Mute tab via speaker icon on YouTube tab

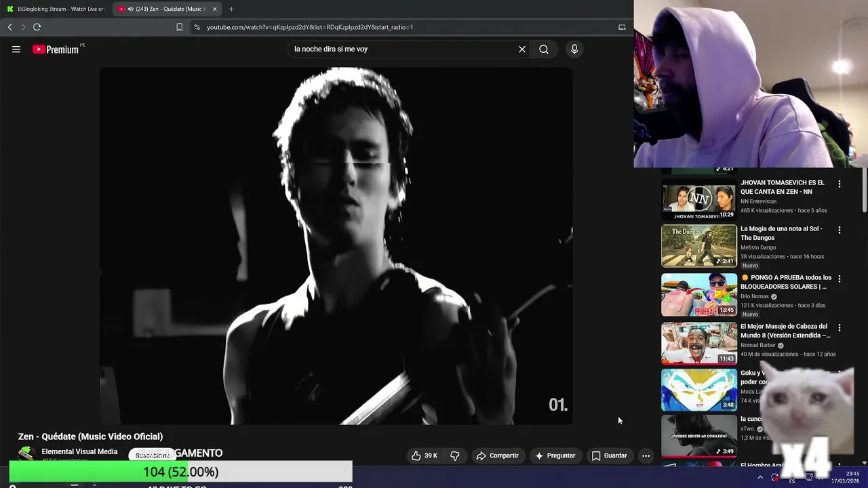click(x=130, y=9)
